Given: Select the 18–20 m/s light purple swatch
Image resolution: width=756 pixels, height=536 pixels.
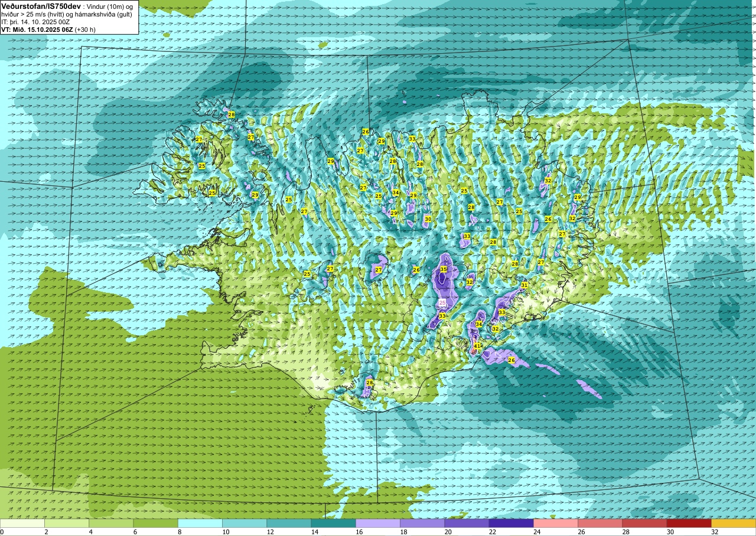Looking at the screenshot, I should click(422, 523).
